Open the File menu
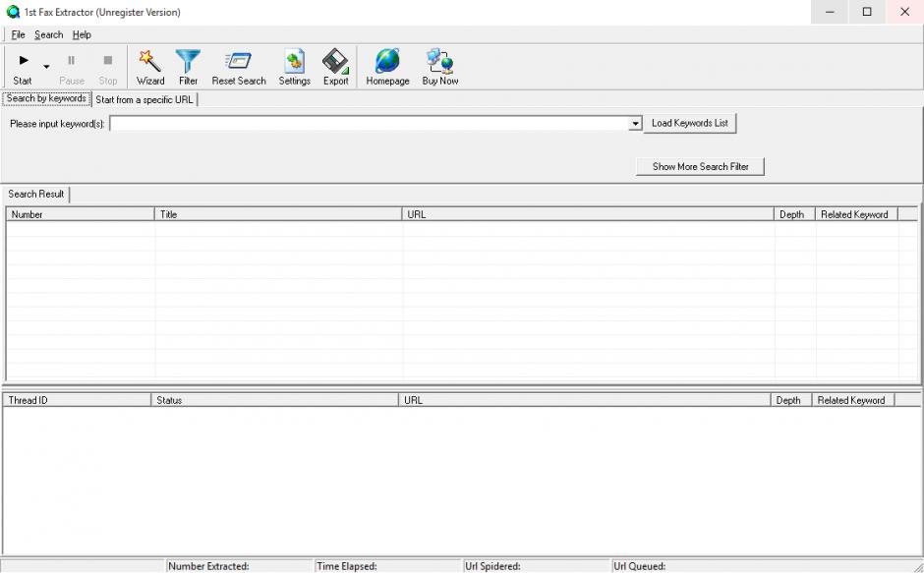924x573 pixels. pos(18,34)
